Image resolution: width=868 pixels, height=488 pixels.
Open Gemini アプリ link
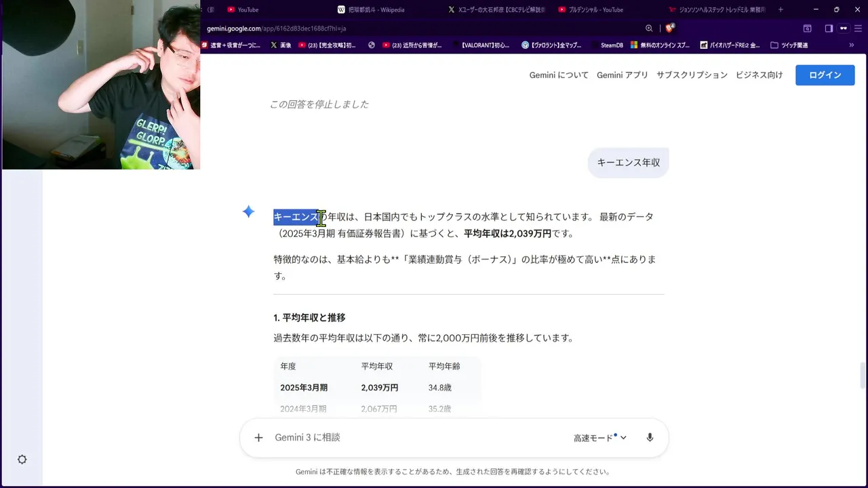(623, 75)
